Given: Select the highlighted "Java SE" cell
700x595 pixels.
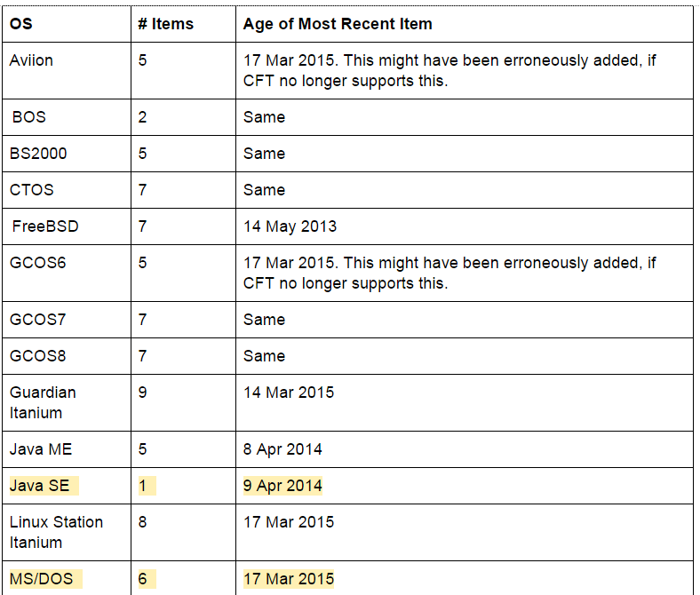Looking at the screenshot, I should point(41,486).
